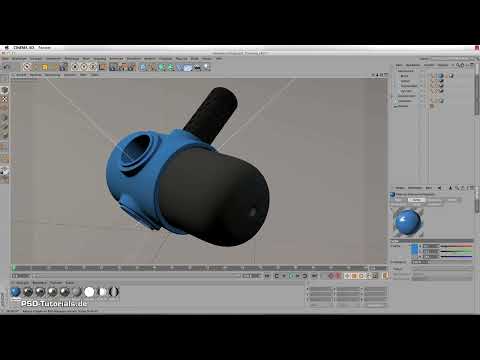
Task: Click the model mode cube icon in left toolbar
Action: [5, 90]
